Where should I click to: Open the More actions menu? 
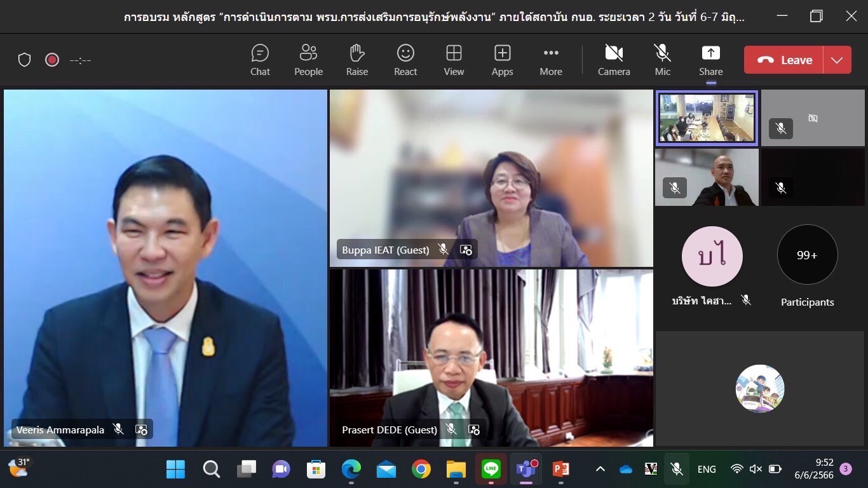click(x=550, y=60)
